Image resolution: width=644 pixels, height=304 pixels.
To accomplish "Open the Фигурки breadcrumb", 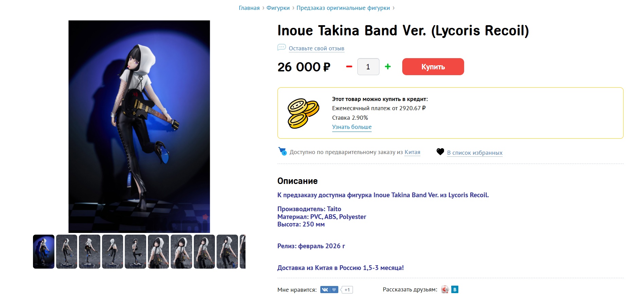I will [x=278, y=8].
